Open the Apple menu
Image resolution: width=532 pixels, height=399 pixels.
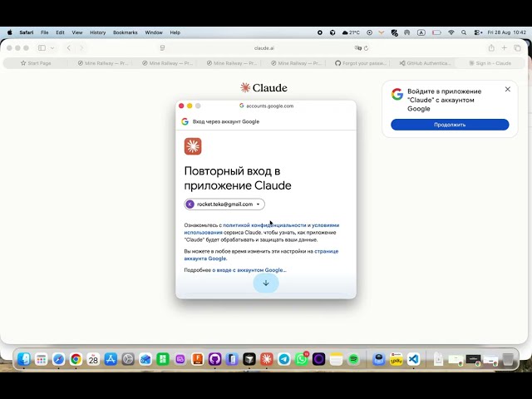(x=10, y=32)
